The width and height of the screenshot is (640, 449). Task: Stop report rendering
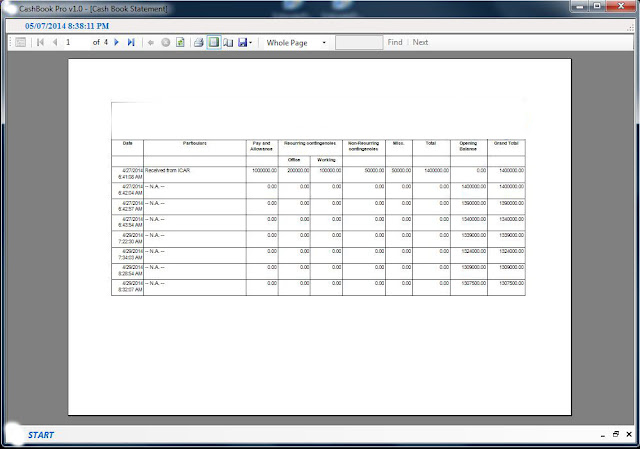point(165,42)
